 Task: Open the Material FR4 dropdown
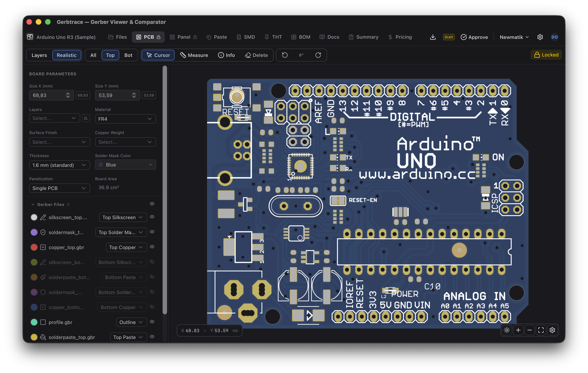[x=125, y=119]
